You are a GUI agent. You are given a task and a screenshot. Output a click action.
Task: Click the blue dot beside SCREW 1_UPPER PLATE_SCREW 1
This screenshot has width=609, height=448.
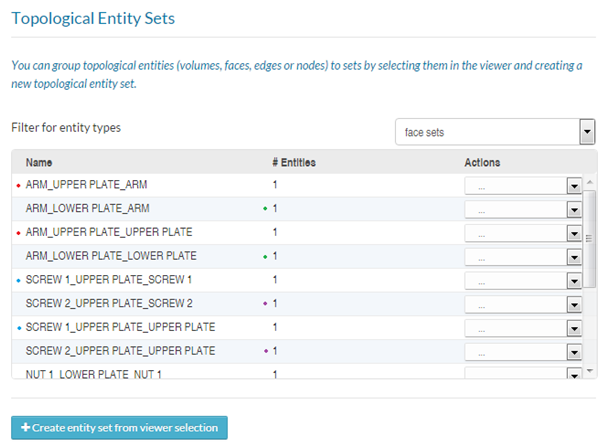[x=18, y=280]
